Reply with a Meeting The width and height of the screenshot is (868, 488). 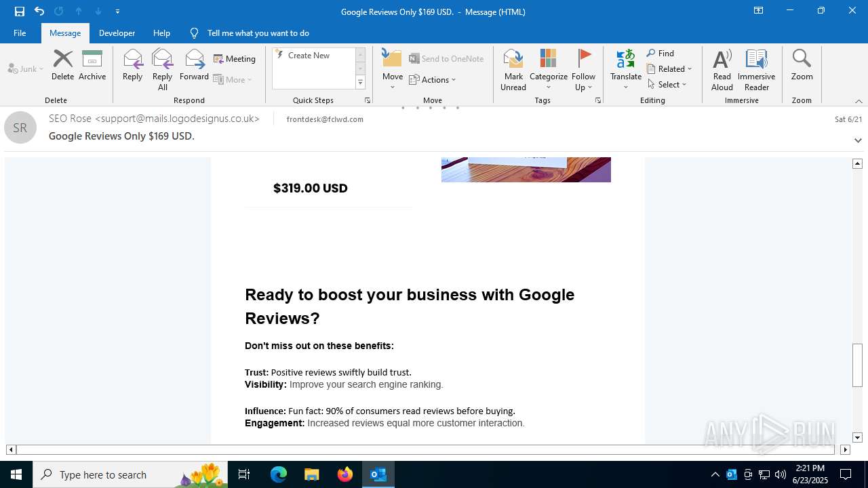235,59
